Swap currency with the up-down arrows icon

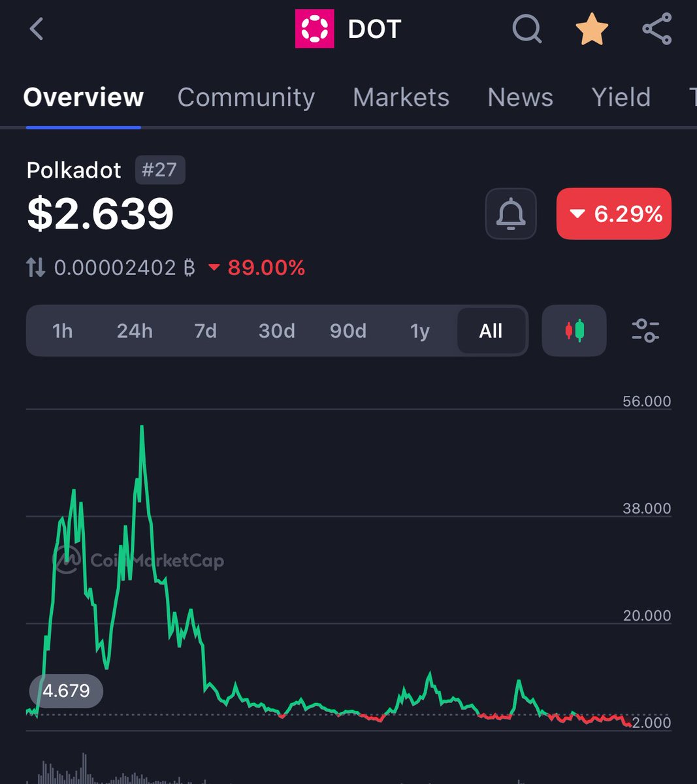click(35, 267)
